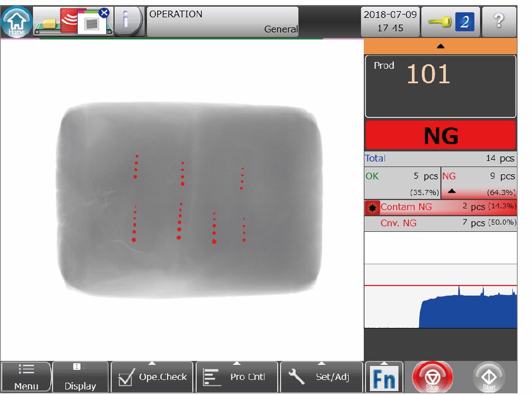Collapse panel using the orange bar arrow

click(440, 46)
